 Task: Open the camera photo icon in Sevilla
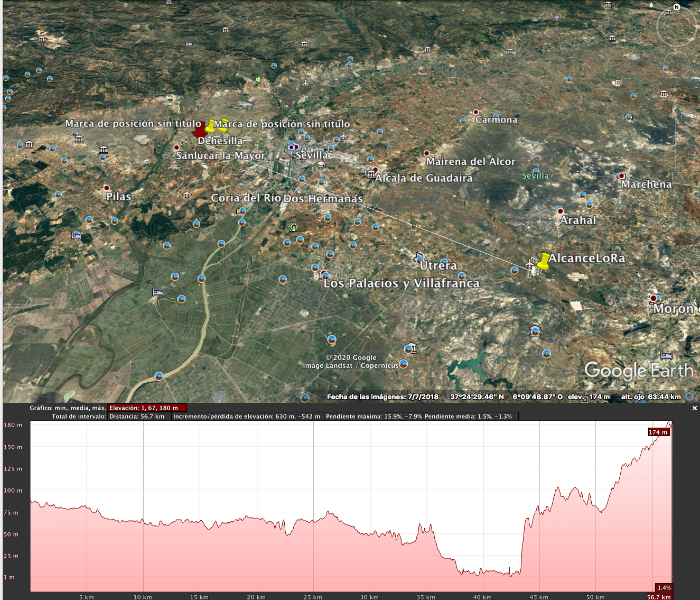click(x=291, y=146)
